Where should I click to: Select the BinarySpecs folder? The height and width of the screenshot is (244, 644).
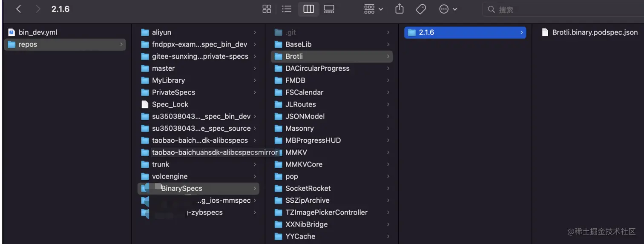tap(198, 188)
